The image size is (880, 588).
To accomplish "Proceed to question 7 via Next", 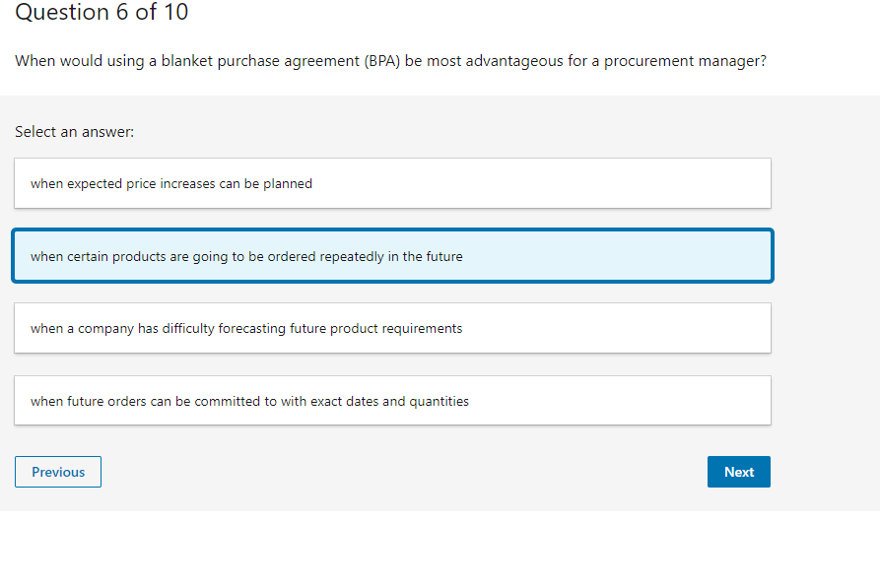I will point(738,471).
